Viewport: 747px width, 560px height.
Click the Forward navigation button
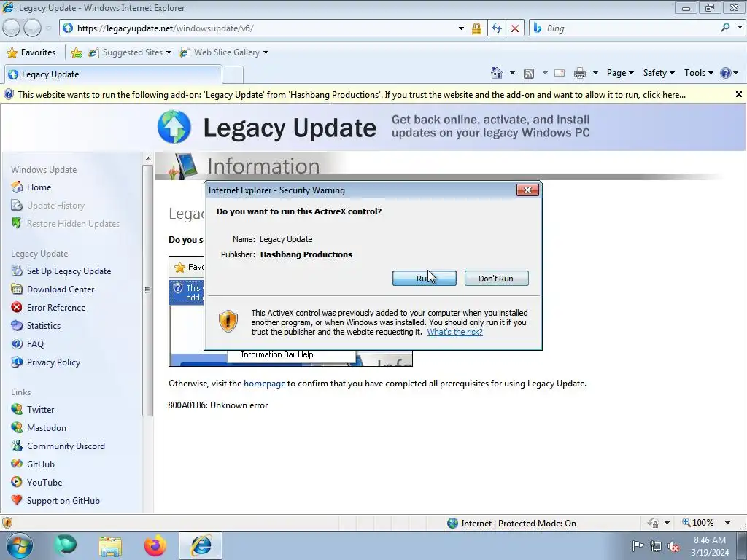click(32, 28)
